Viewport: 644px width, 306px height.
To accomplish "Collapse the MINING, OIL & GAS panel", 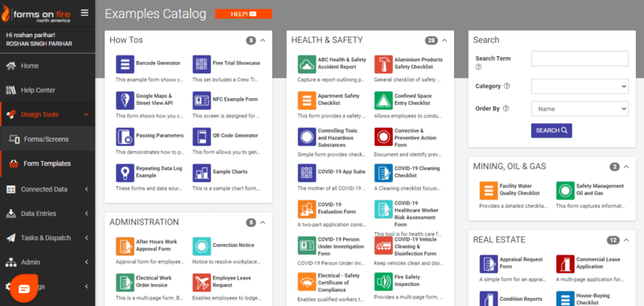I will click(626, 167).
